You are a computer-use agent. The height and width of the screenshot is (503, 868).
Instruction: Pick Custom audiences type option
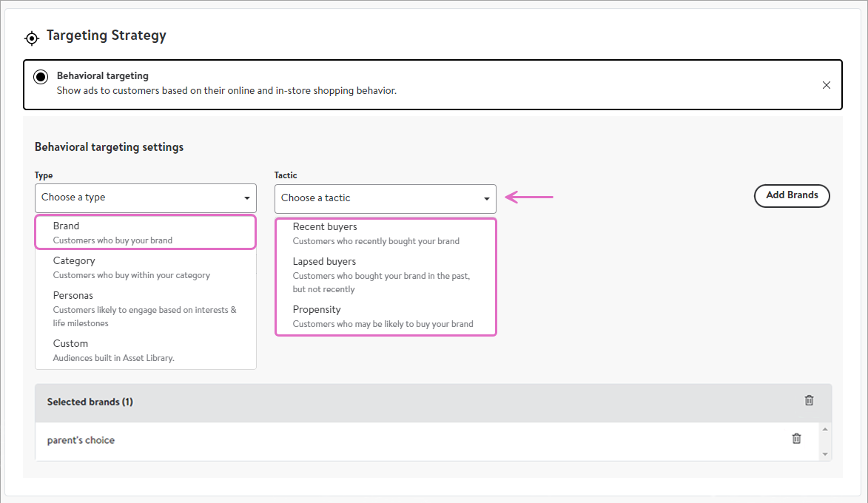pos(145,350)
